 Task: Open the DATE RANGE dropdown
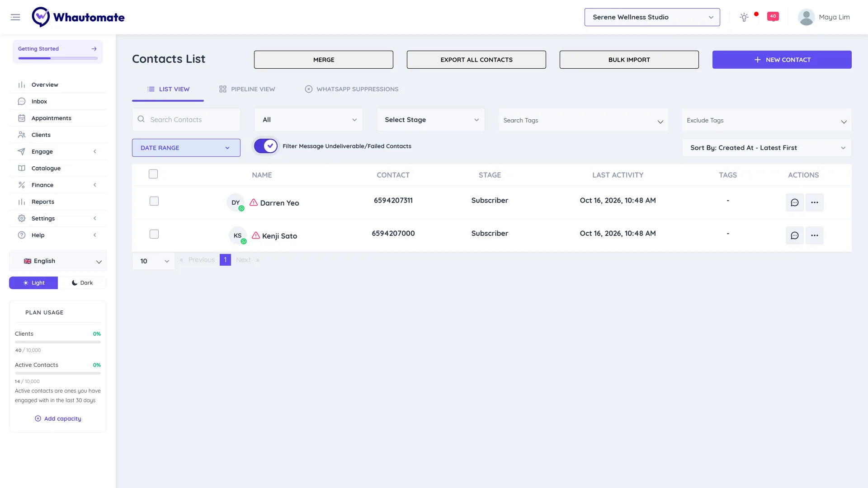pyautogui.click(x=186, y=148)
